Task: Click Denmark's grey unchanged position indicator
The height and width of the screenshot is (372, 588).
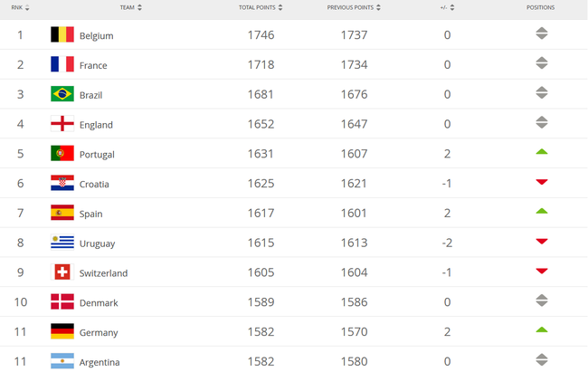Action: tap(542, 300)
